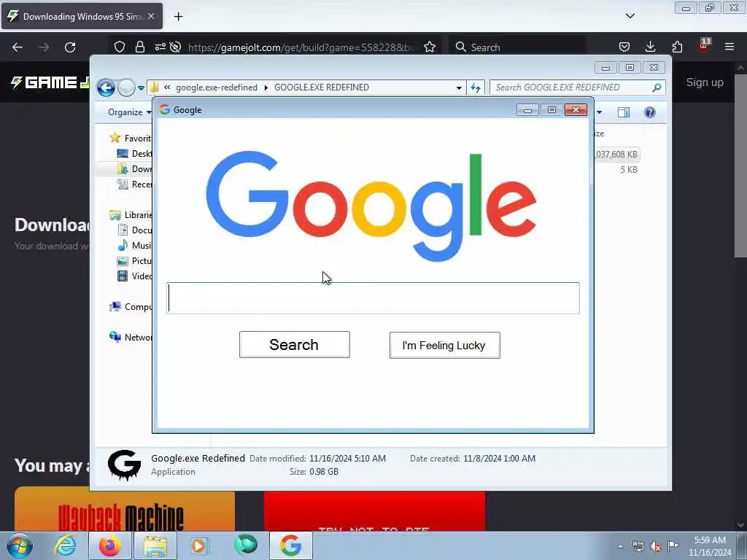Click the 1,037,608 KB file size cell

(616, 155)
